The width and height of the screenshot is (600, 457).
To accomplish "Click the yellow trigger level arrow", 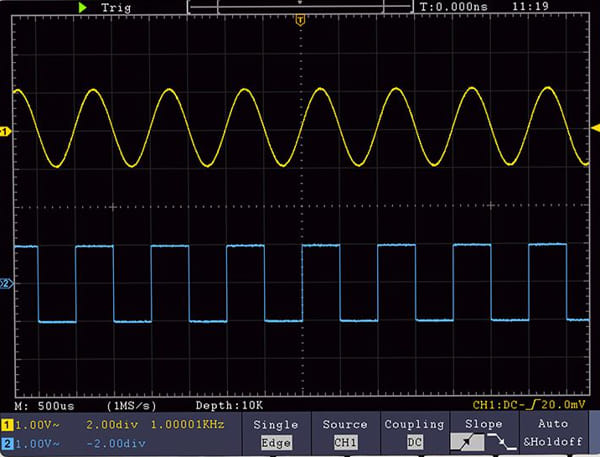I will pos(595,128).
